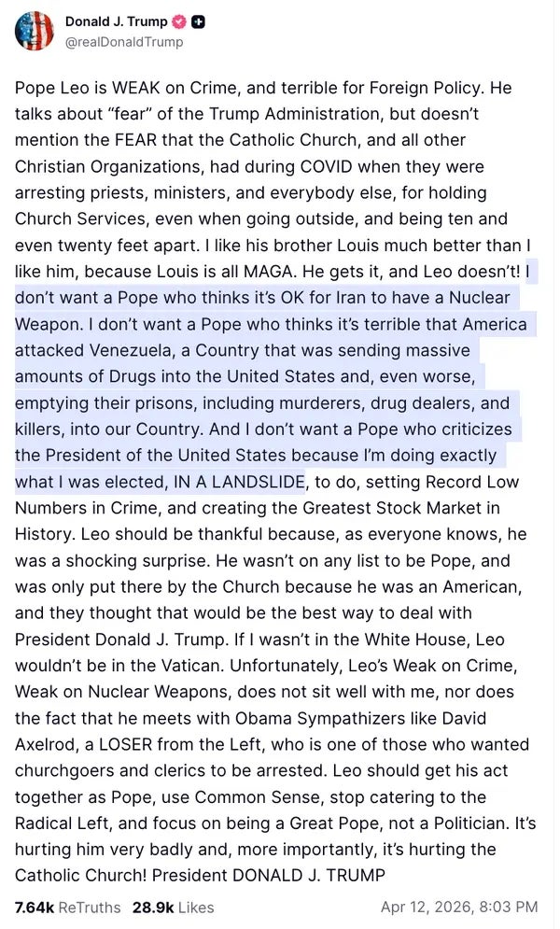View the 28.9k Likes list
Image resolution: width=560 pixels, height=929 pixels.
[174, 907]
